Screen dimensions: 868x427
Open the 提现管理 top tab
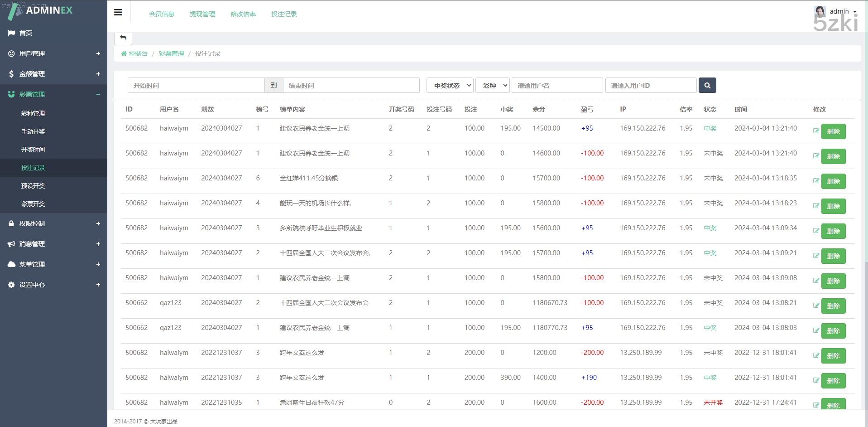pyautogui.click(x=202, y=14)
